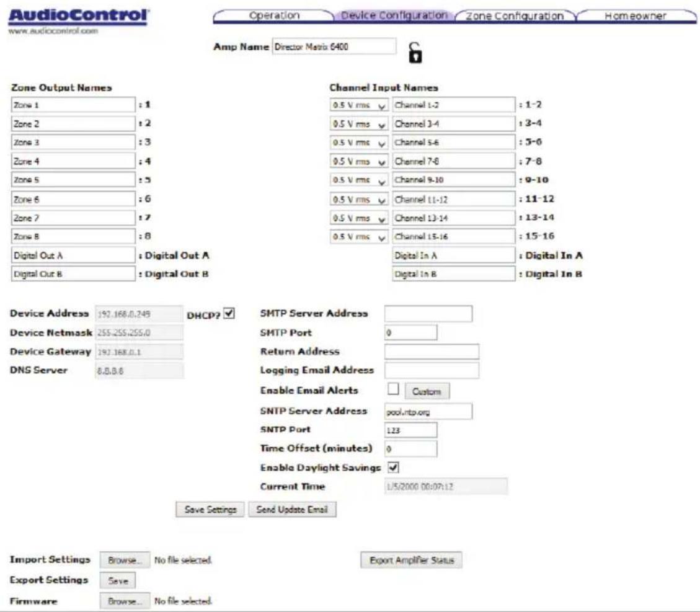Click the SNTP Port field

tap(410, 430)
